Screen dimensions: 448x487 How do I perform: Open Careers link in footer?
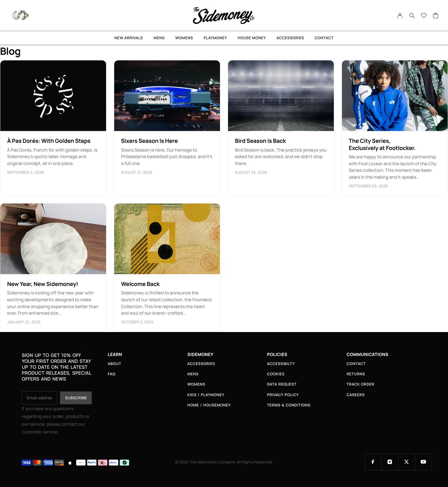pyautogui.click(x=356, y=395)
